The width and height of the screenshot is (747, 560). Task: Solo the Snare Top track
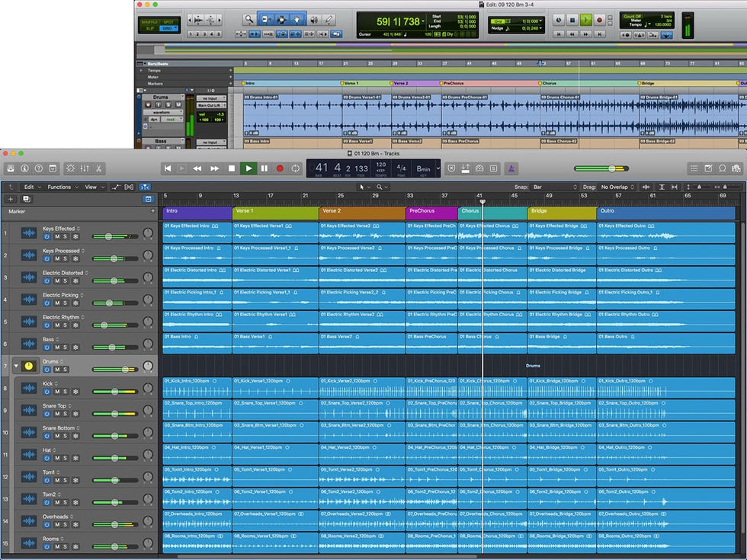66,414
